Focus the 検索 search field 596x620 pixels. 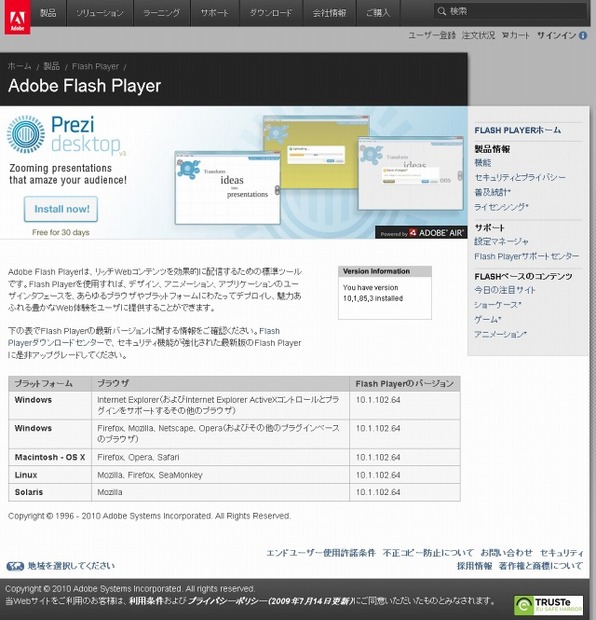tap(510, 11)
